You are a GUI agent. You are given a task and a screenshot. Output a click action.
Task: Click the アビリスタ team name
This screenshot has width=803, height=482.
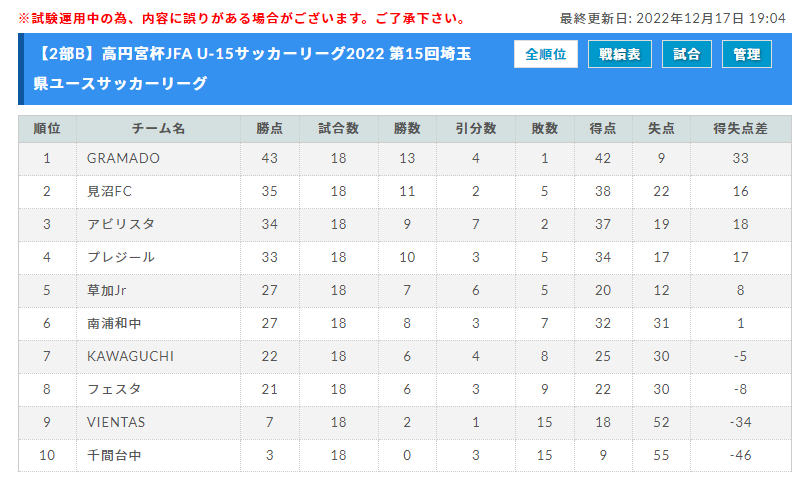pos(121,224)
